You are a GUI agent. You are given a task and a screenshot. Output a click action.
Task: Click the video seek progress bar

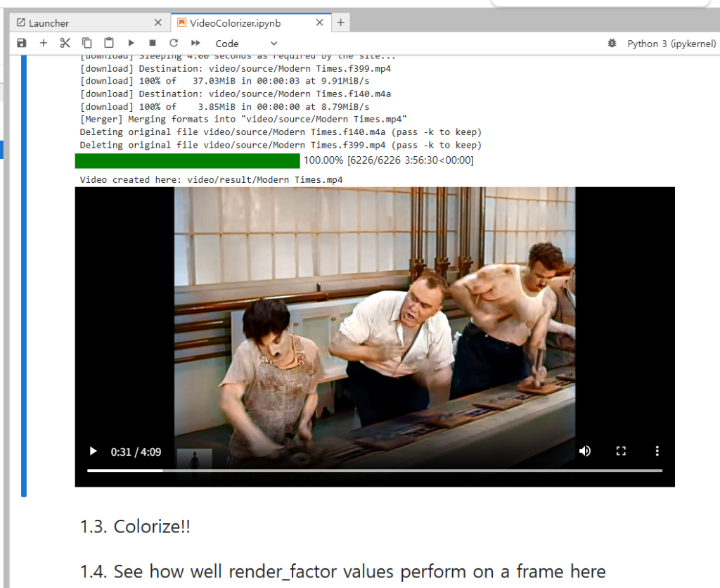(x=374, y=470)
